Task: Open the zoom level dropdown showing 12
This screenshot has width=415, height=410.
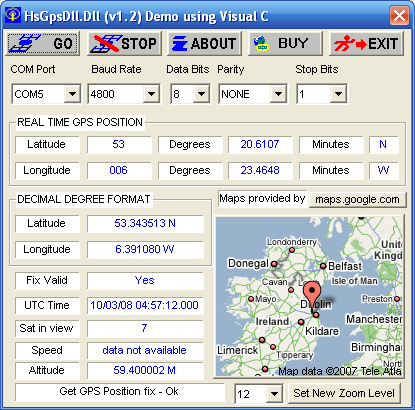Action: (274, 394)
